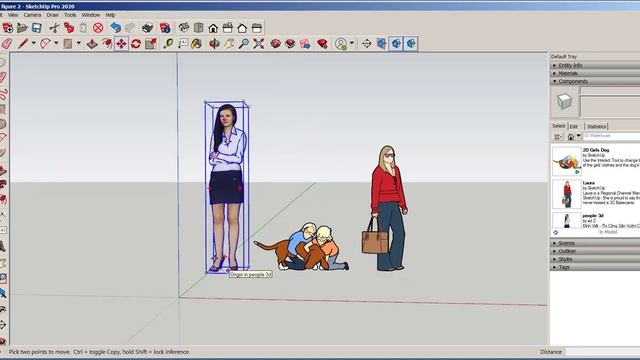This screenshot has width=640, height=360.
Task: Switch to Components Select tab
Action: 559,126
